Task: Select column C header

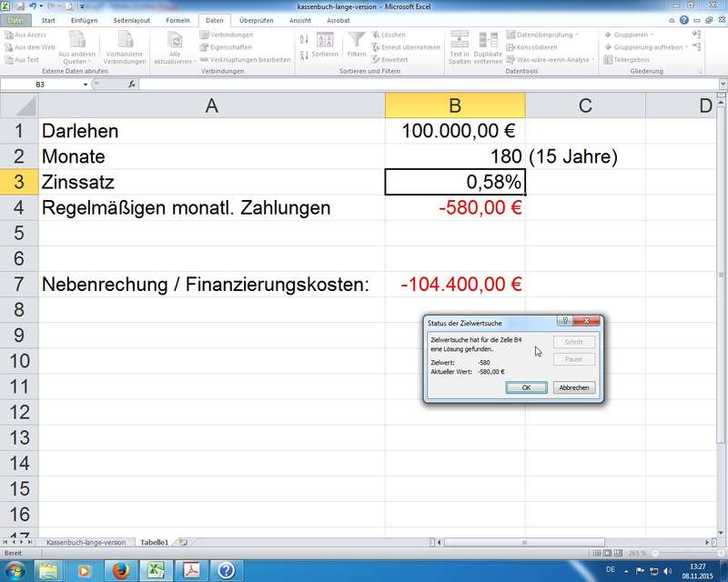Action: click(x=585, y=105)
